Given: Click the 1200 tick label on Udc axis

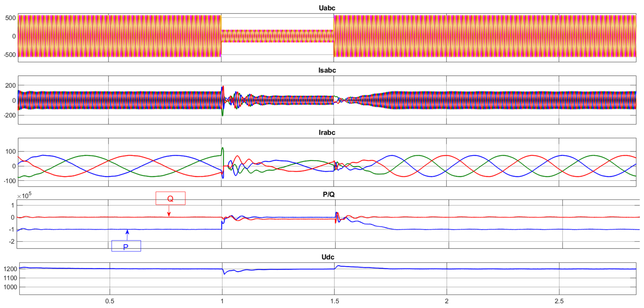Looking at the screenshot, I should pos(10,269).
